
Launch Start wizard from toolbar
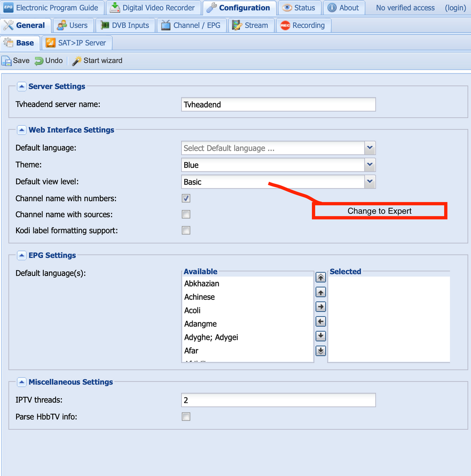coord(97,61)
